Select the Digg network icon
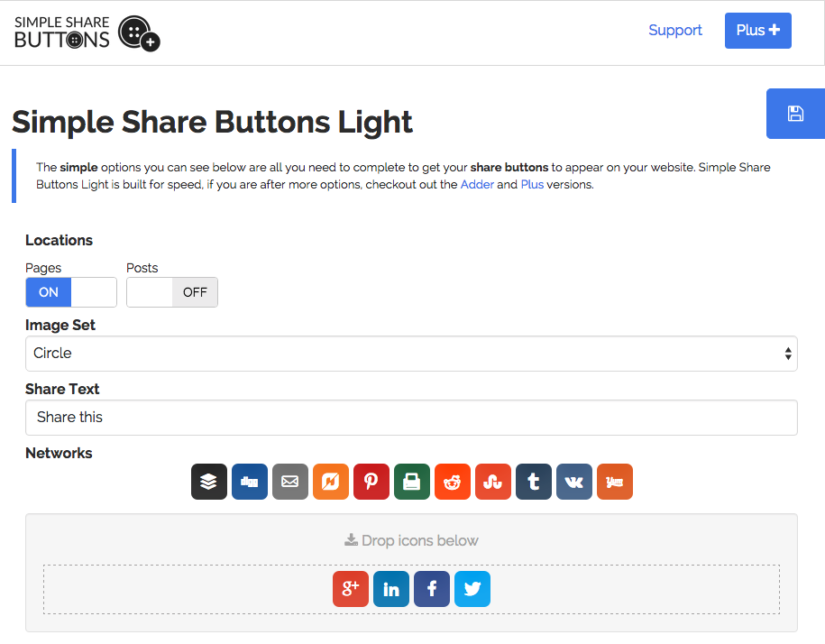 click(250, 482)
